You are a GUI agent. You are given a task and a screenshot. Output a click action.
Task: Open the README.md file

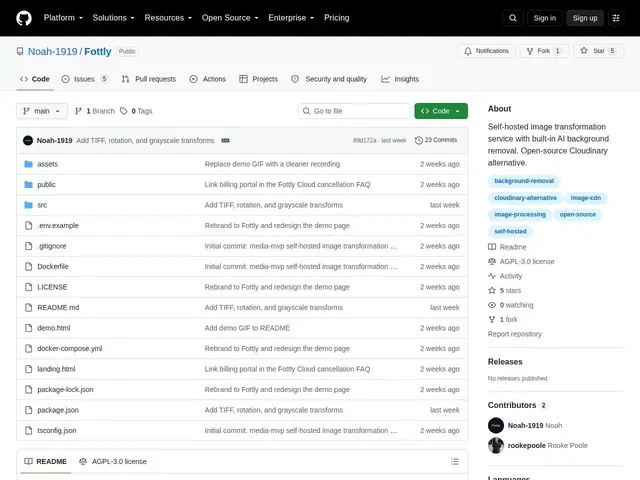click(x=58, y=307)
